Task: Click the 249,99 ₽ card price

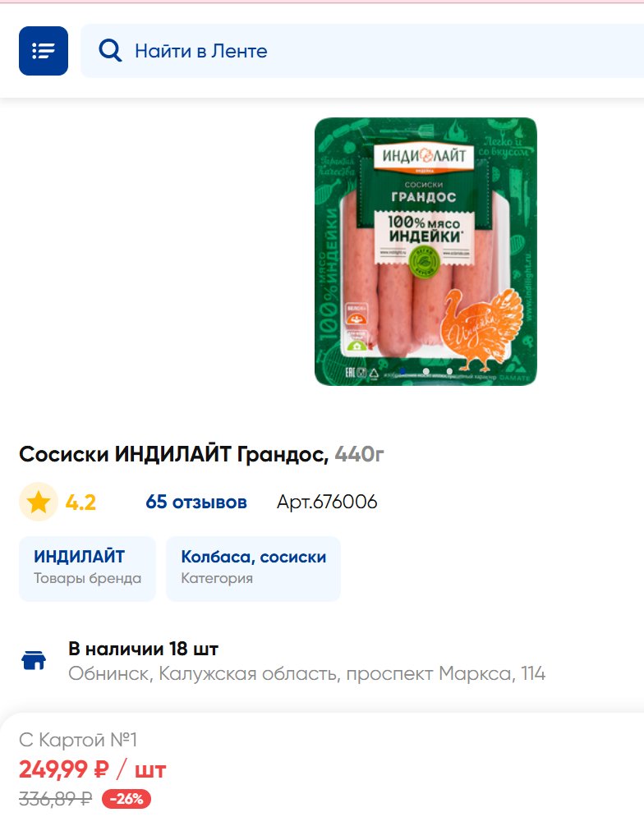Action: click(x=63, y=769)
